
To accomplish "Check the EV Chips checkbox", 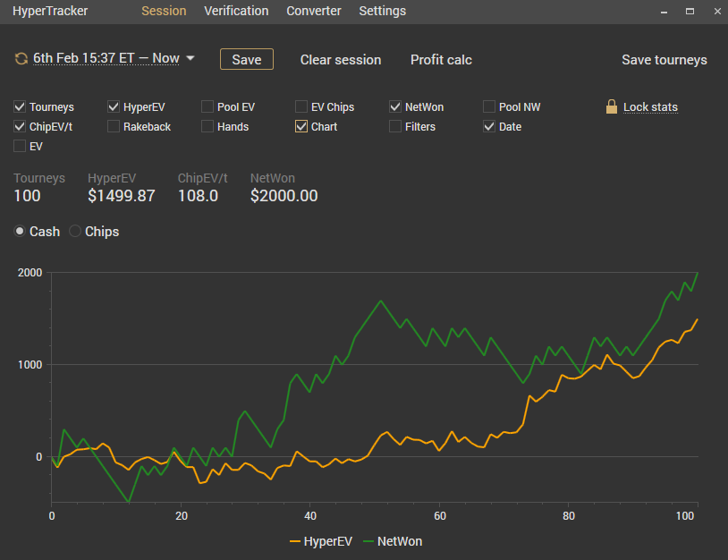I will [x=301, y=106].
